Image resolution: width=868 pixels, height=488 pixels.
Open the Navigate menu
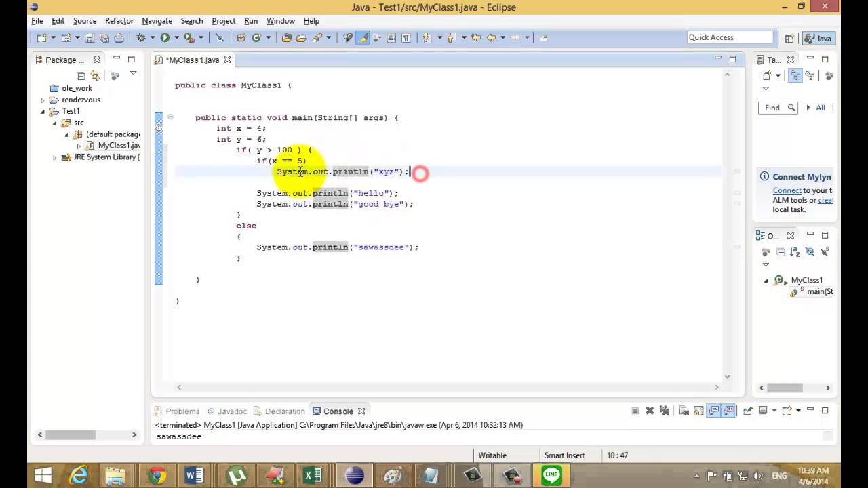(x=157, y=21)
